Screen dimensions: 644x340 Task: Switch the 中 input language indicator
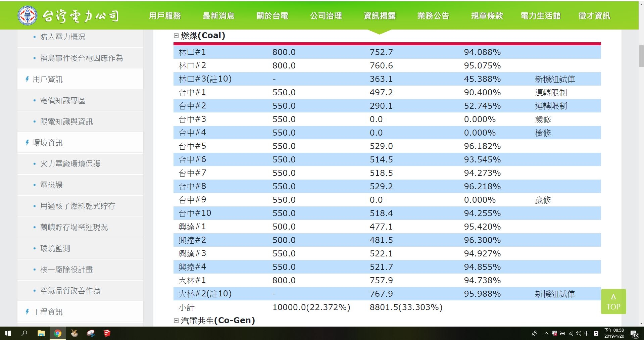pyautogui.click(x=587, y=333)
